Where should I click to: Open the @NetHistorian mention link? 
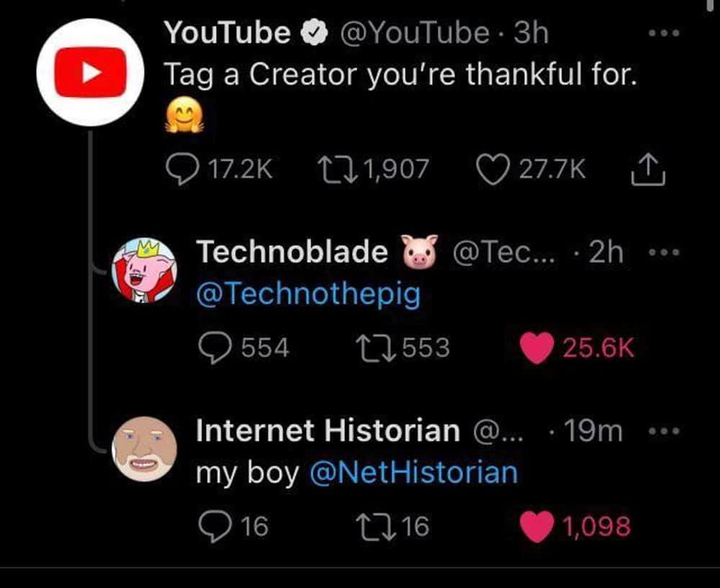[413, 473]
